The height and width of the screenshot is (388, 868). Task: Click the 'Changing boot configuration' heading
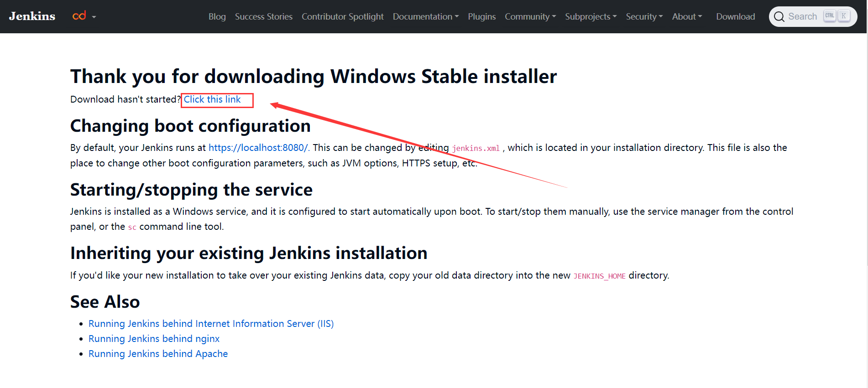[190, 126]
